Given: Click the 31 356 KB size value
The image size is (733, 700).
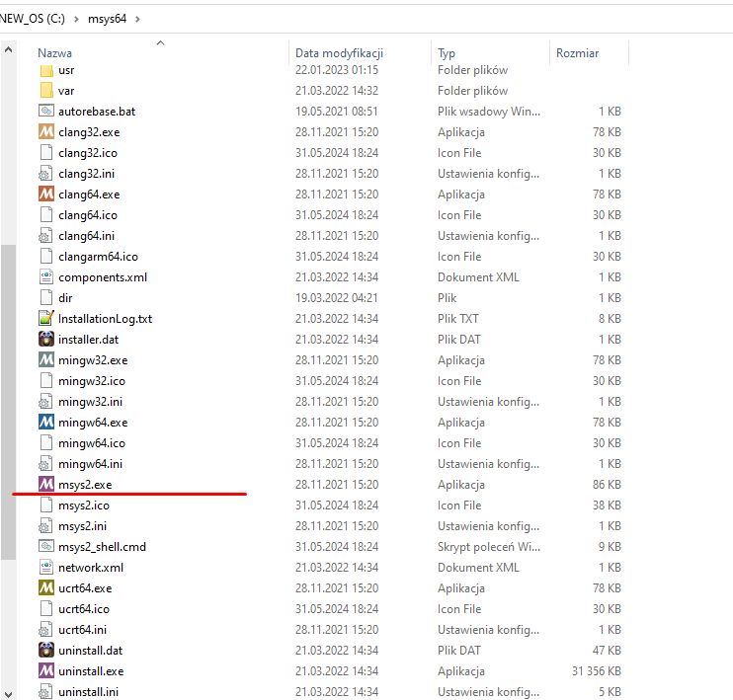Looking at the screenshot, I should [x=597, y=671].
